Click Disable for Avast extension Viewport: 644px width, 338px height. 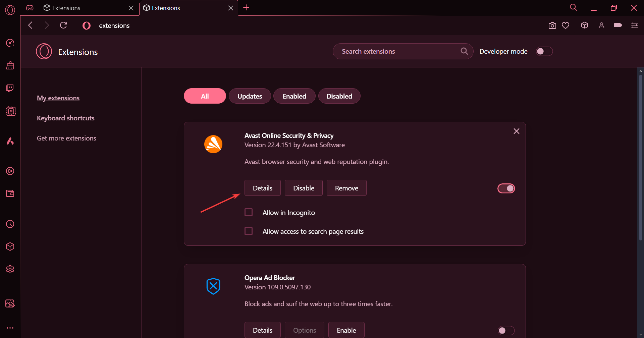pos(304,188)
